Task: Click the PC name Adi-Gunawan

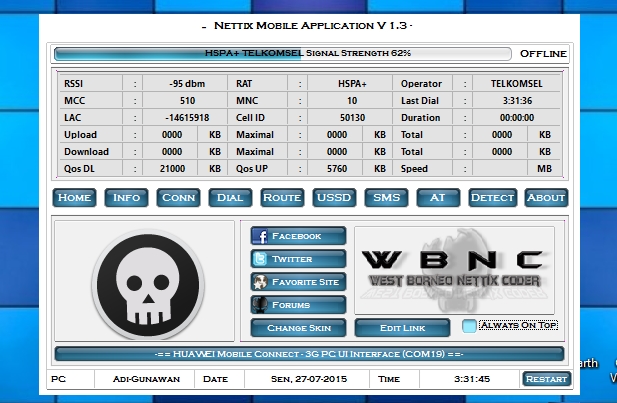Action: [146, 379]
